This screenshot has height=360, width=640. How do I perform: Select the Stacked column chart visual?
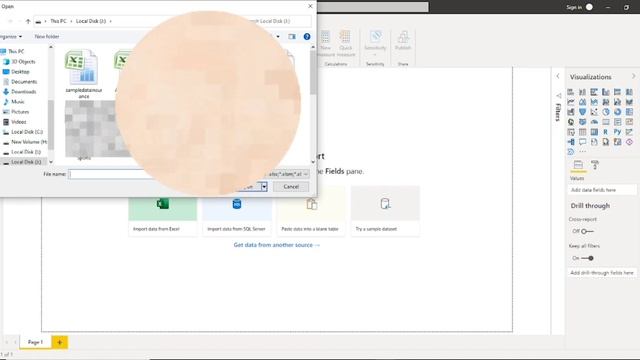pyautogui.click(x=582, y=92)
